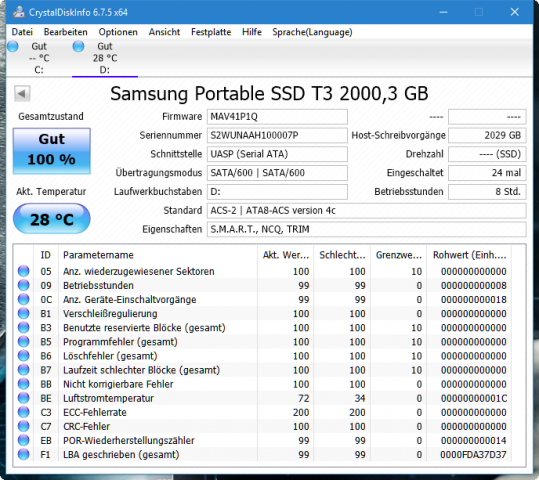
Task: Click status orb for Programmfehler row
Action: (24, 341)
